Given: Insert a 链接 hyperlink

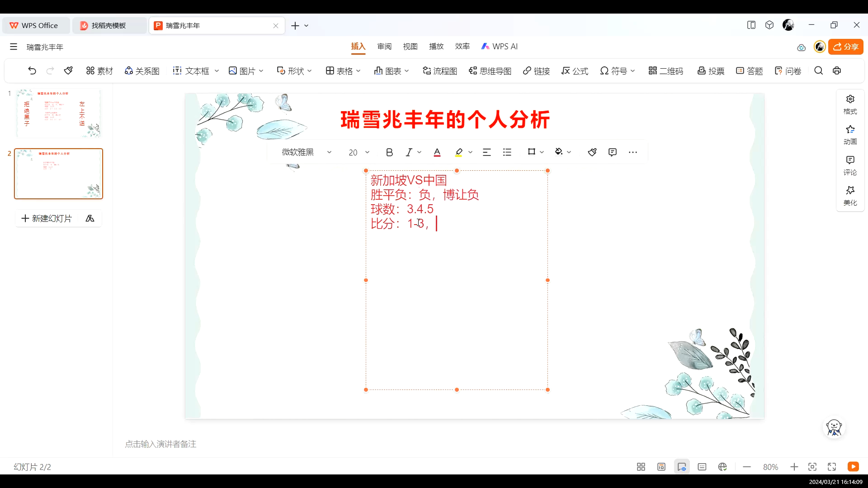Looking at the screenshot, I should pos(536,71).
